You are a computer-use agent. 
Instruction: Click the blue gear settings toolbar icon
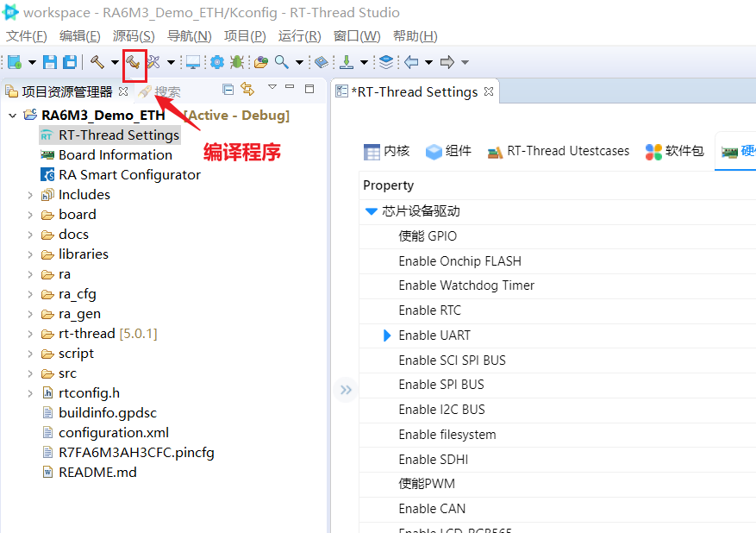pyautogui.click(x=217, y=62)
